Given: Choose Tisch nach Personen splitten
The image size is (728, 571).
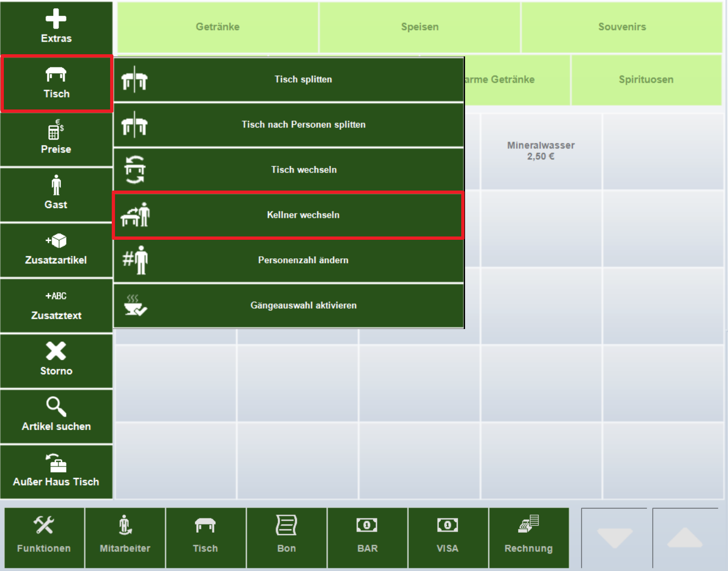Looking at the screenshot, I should (x=289, y=125).
